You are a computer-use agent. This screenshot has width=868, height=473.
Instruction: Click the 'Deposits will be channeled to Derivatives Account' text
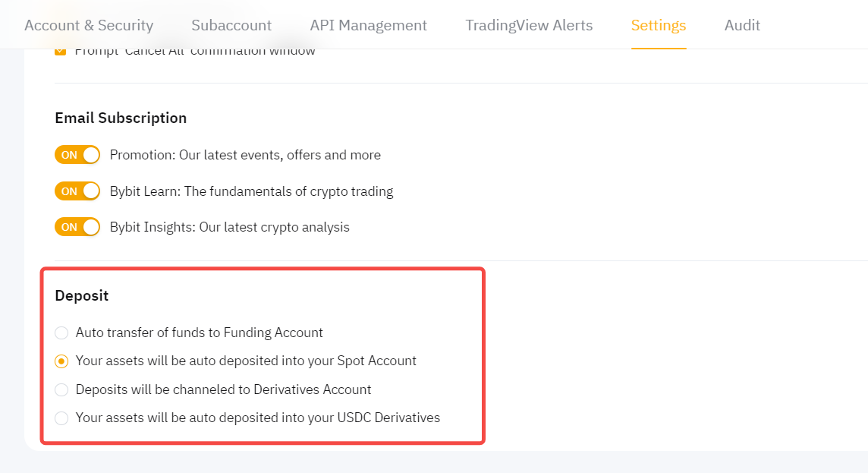point(223,389)
